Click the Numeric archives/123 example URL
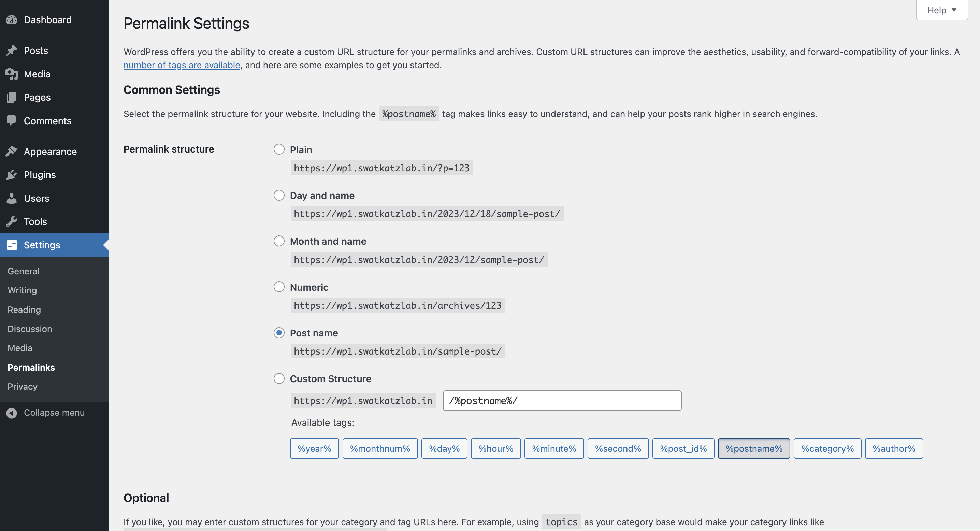980x531 pixels. [x=398, y=305]
